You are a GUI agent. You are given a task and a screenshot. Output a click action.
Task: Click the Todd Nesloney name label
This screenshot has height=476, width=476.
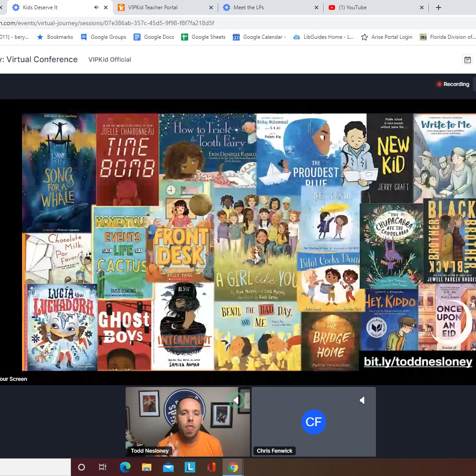click(x=150, y=451)
